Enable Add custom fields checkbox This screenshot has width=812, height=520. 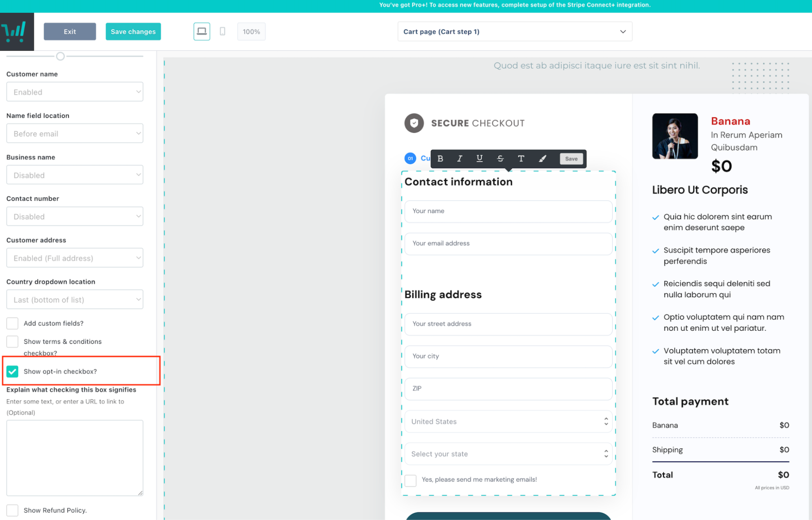point(13,323)
